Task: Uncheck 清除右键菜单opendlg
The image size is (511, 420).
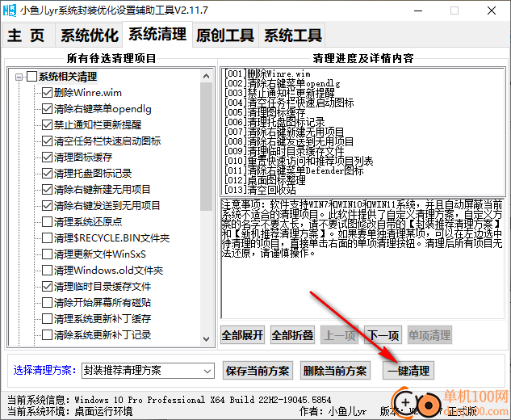Action: coord(48,109)
